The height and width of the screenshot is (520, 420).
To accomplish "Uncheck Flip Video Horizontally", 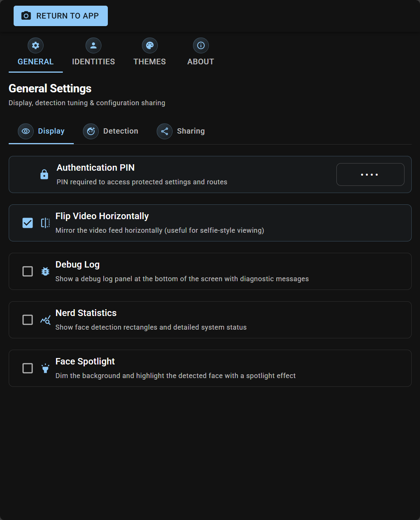I will pyautogui.click(x=27, y=223).
